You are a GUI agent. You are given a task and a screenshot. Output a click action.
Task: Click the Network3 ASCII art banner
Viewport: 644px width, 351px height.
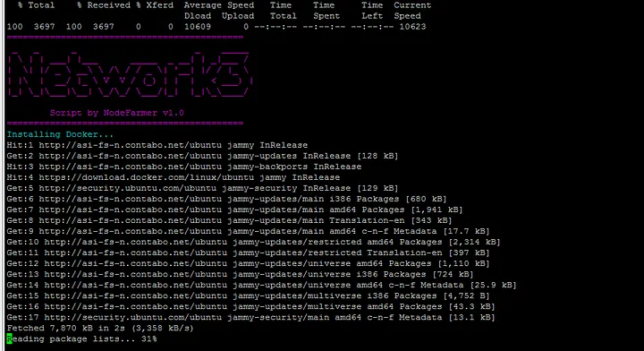[130, 74]
